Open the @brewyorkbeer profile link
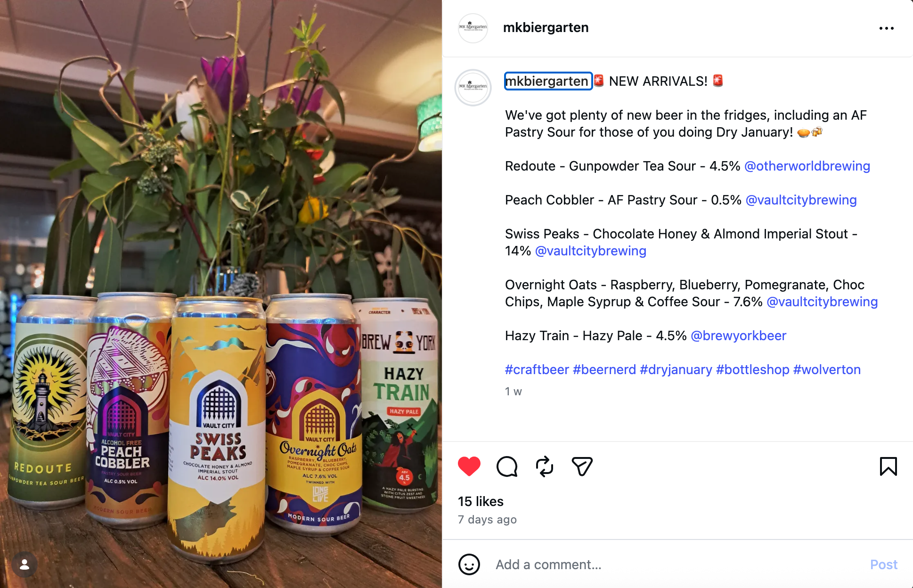Viewport: 913px width, 588px height. tap(738, 335)
